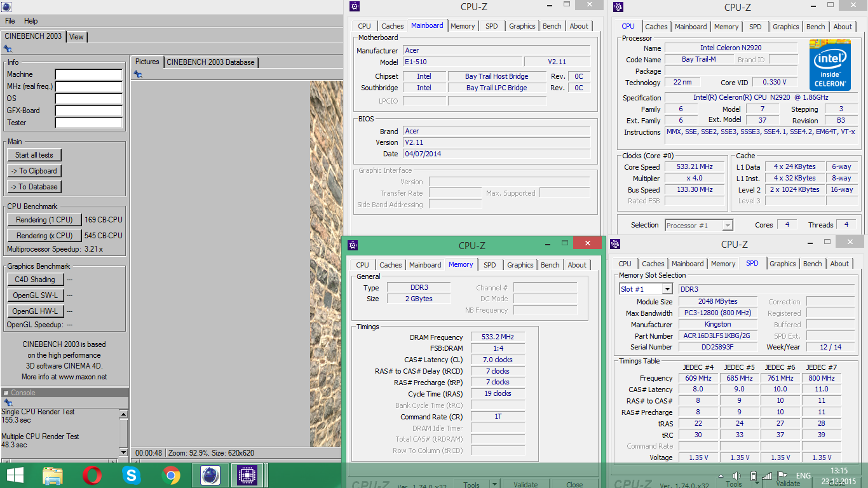Run the Rendering (x CPU) benchmark
868x488 pixels.
tap(44, 236)
